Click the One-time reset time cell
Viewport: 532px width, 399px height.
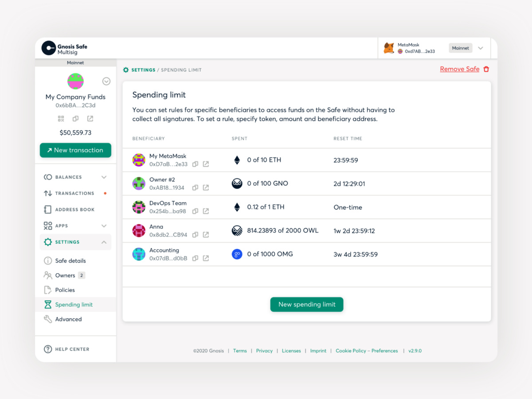(x=348, y=207)
